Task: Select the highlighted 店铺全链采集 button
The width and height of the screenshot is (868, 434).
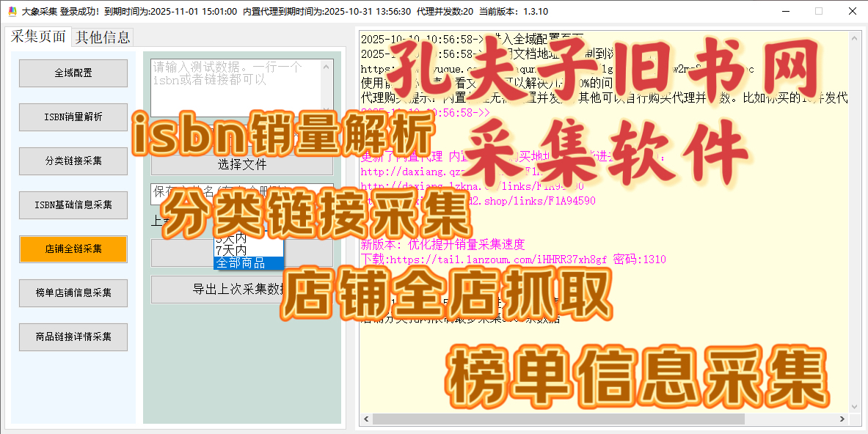Action: tap(73, 249)
